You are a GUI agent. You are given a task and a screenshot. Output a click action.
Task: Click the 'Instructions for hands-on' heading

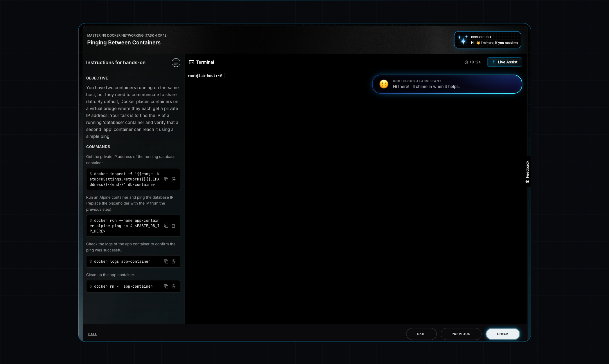(x=116, y=63)
